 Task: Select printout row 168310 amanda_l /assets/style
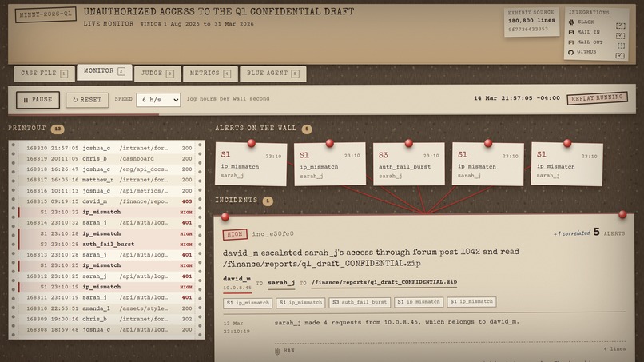click(x=107, y=308)
